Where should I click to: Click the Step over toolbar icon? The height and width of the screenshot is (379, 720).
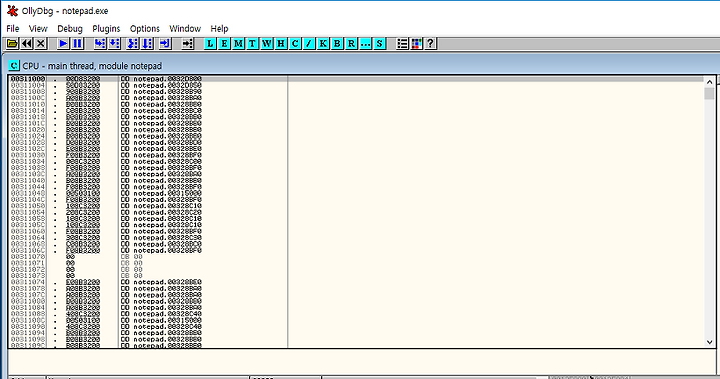coord(114,44)
